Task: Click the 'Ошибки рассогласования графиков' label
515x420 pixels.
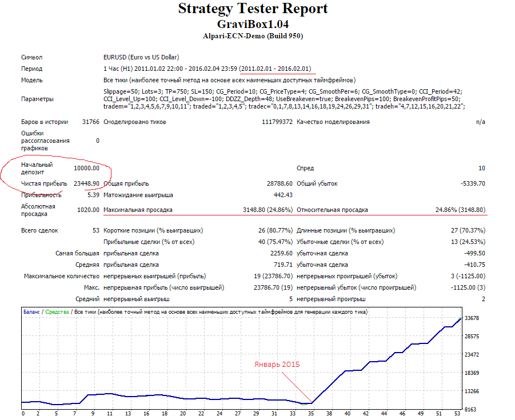Action: click(x=45, y=141)
